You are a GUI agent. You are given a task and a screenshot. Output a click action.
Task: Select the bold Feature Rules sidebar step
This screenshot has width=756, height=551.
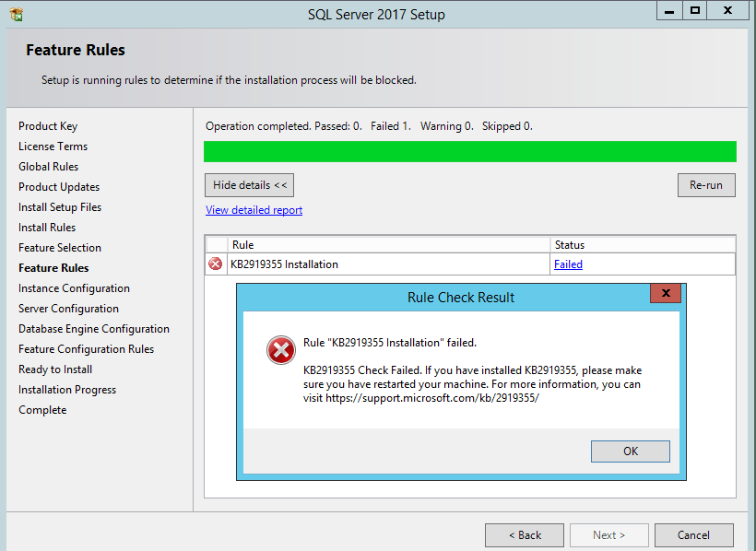pos(53,268)
